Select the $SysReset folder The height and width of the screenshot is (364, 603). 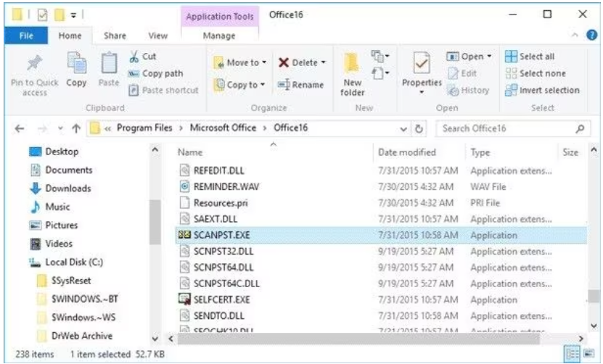tap(64, 281)
